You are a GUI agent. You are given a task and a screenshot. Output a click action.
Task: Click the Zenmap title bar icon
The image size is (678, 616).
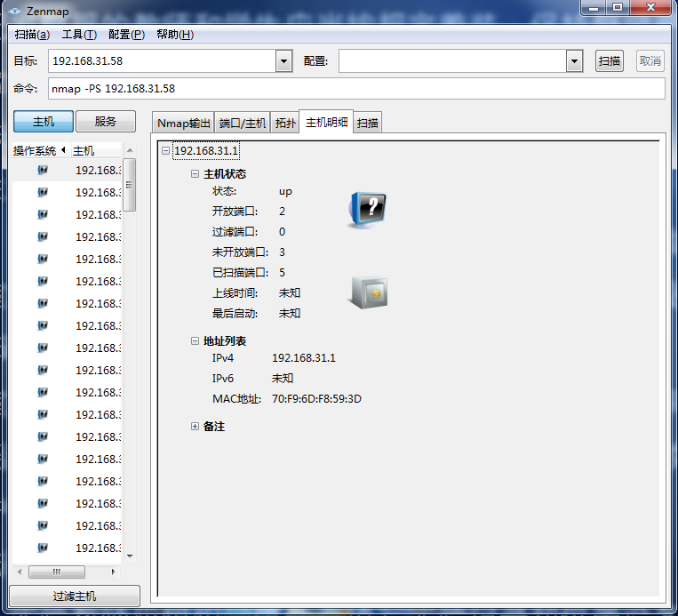click(15, 11)
